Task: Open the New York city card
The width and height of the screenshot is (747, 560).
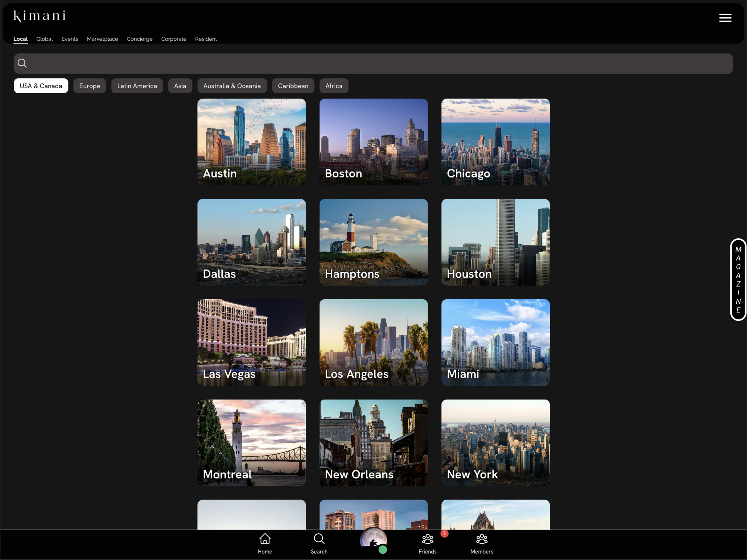Action: coord(495,443)
